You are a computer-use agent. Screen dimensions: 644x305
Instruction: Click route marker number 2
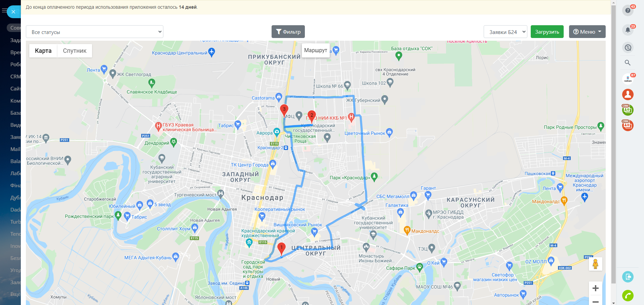click(x=312, y=117)
